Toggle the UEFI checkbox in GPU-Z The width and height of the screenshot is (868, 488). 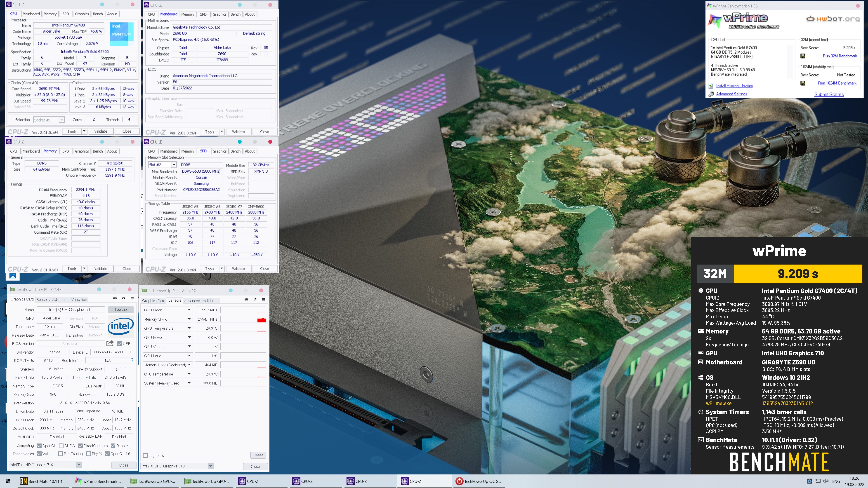[119, 343]
